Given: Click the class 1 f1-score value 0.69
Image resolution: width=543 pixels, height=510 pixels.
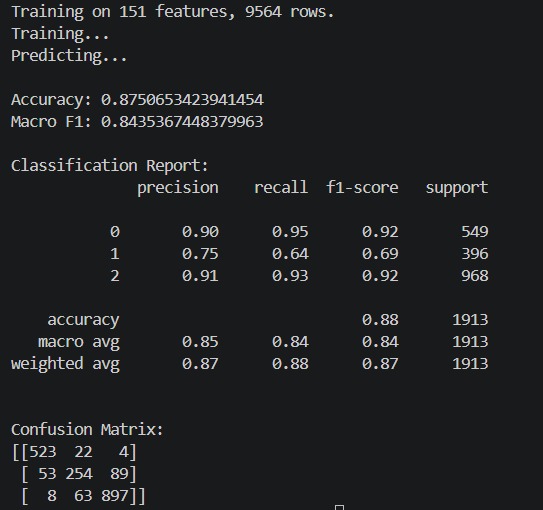Looking at the screenshot, I should [x=380, y=254].
